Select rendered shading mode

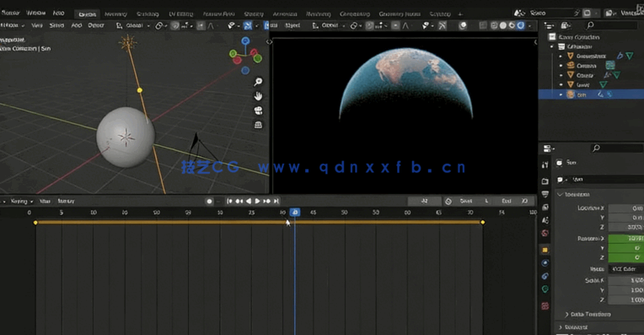(x=521, y=26)
